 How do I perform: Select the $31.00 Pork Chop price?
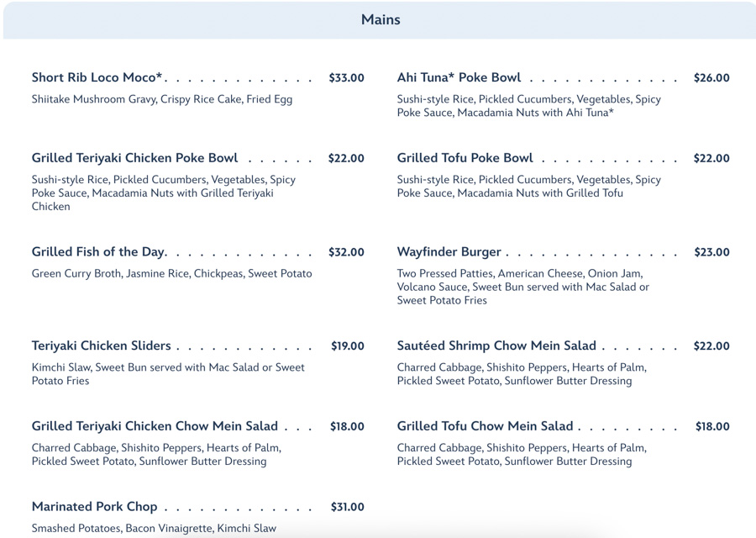(347, 507)
